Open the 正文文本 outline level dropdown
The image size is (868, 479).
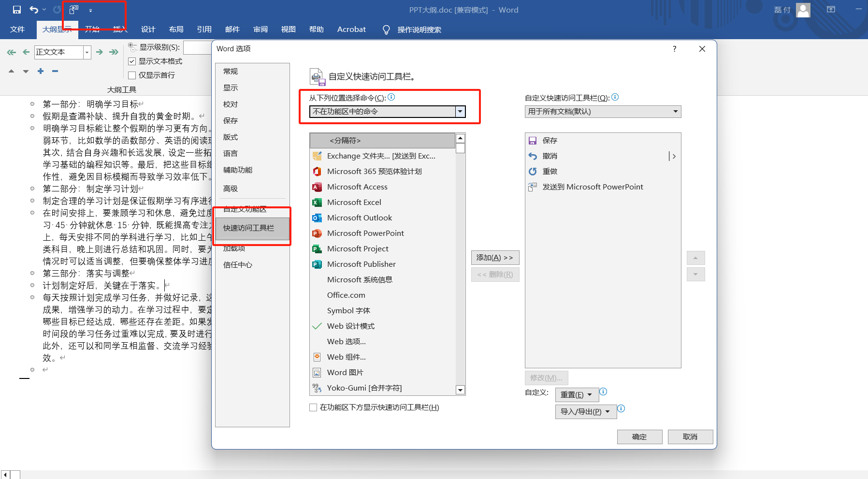[x=87, y=52]
